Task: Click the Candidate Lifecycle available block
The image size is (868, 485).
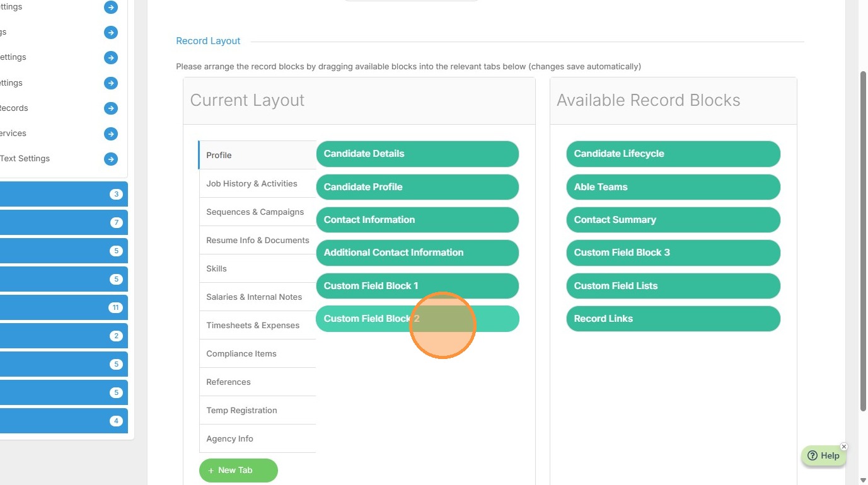Action: 673,154
